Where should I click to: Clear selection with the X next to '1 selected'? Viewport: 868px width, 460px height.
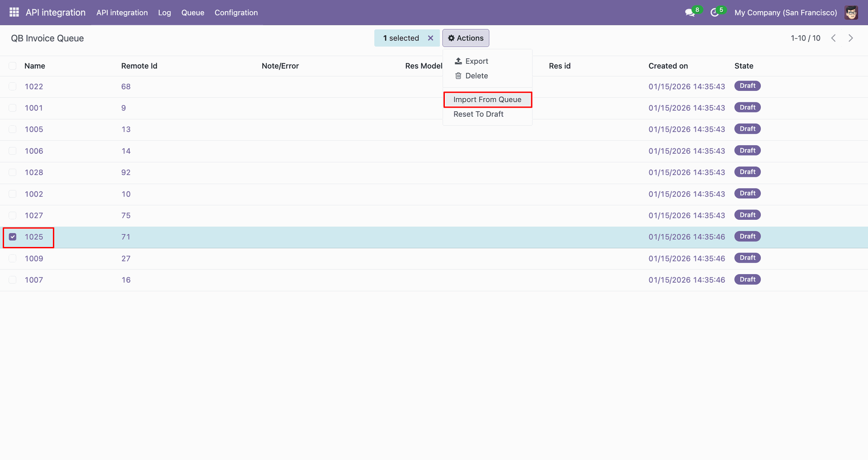click(x=430, y=38)
